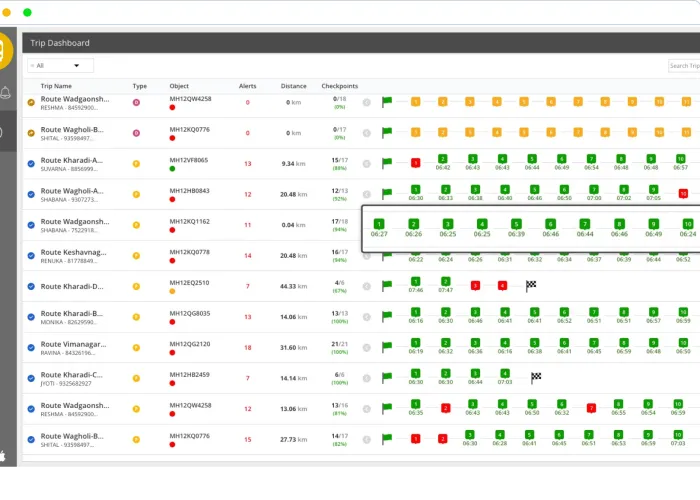
Task: Click the Object column header
Action: click(179, 86)
